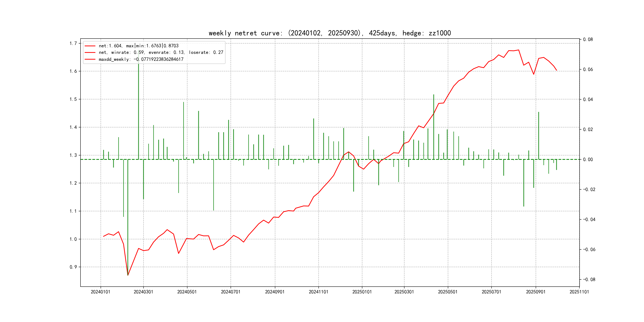This screenshot has width=644, height=322.
Task: Click the 1.0 left axis tick label
Action: pos(73,239)
